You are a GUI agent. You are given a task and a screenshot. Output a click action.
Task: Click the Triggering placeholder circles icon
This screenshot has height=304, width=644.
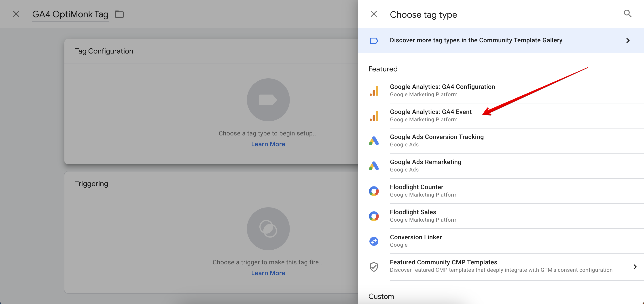(268, 229)
